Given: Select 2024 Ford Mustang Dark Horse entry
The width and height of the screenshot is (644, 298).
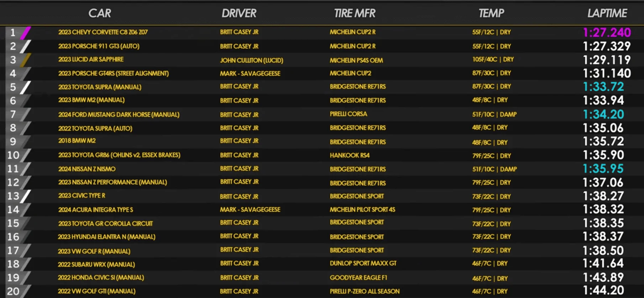Looking at the screenshot, I should point(119,115).
